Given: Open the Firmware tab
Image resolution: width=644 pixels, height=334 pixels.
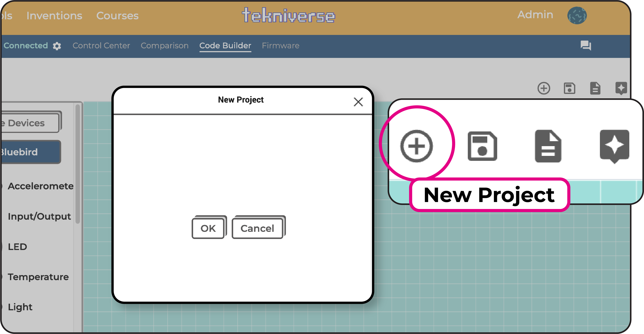Looking at the screenshot, I should point(281,46).
